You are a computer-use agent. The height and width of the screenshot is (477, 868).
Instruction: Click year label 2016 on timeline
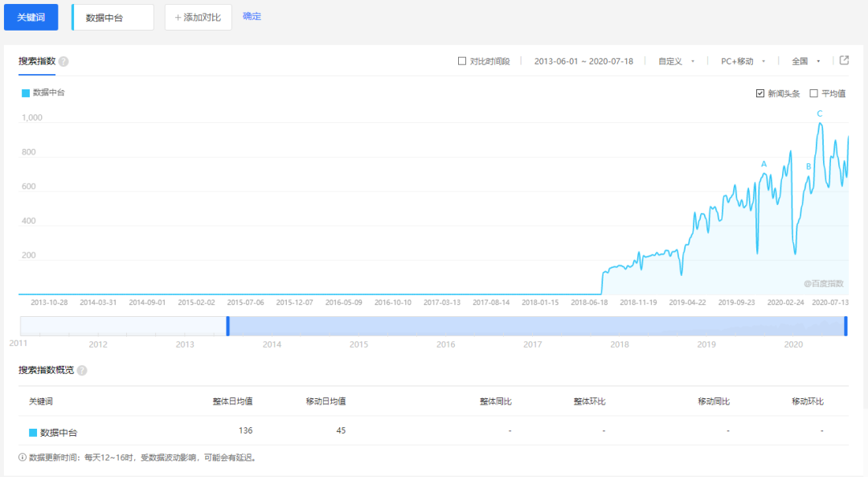[445, 344]
